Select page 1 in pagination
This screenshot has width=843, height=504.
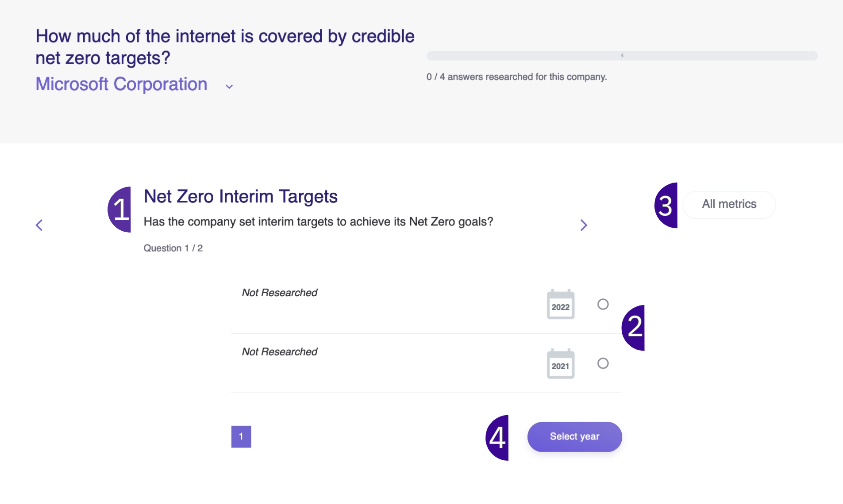click(241, 437)
